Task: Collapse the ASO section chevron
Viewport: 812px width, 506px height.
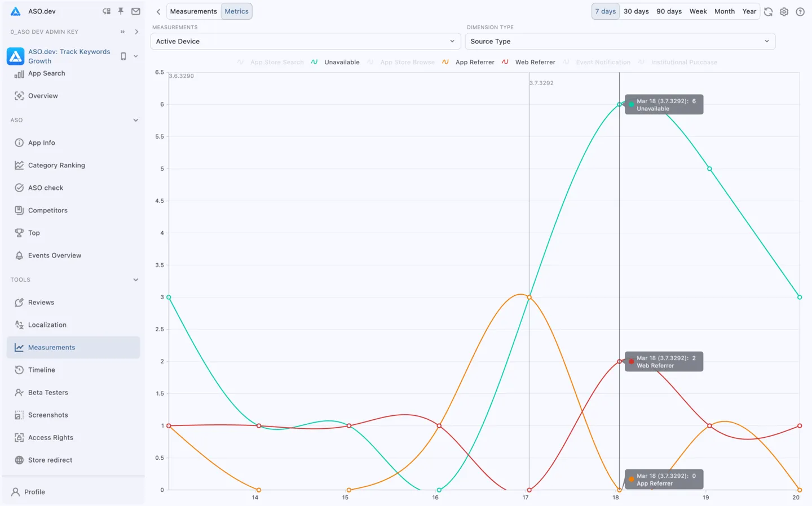Action: [x=135, y=120]
